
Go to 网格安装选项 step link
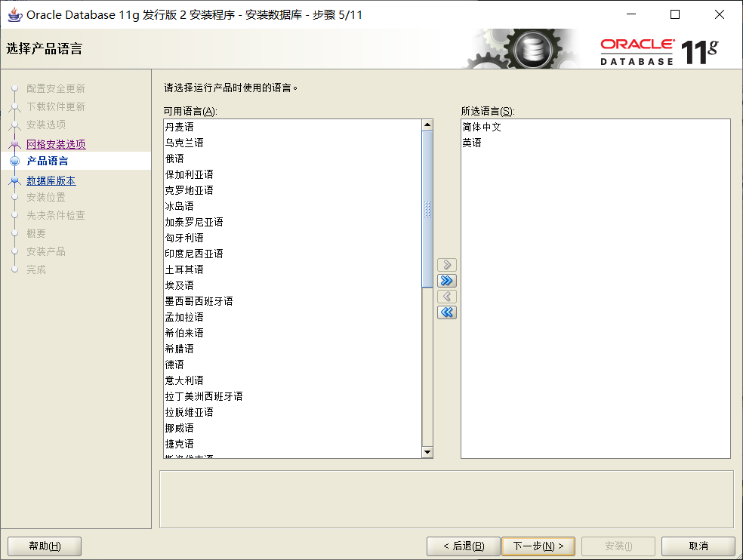(x=56, y=144)
